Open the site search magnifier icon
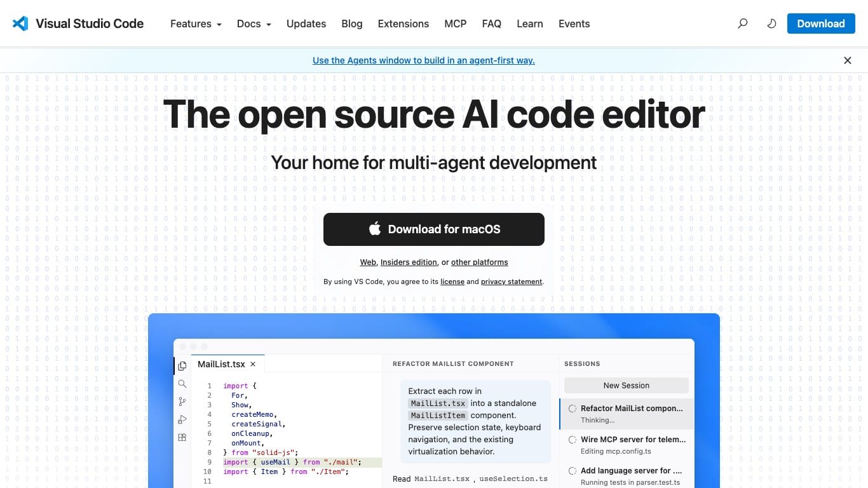 point(742,24)
